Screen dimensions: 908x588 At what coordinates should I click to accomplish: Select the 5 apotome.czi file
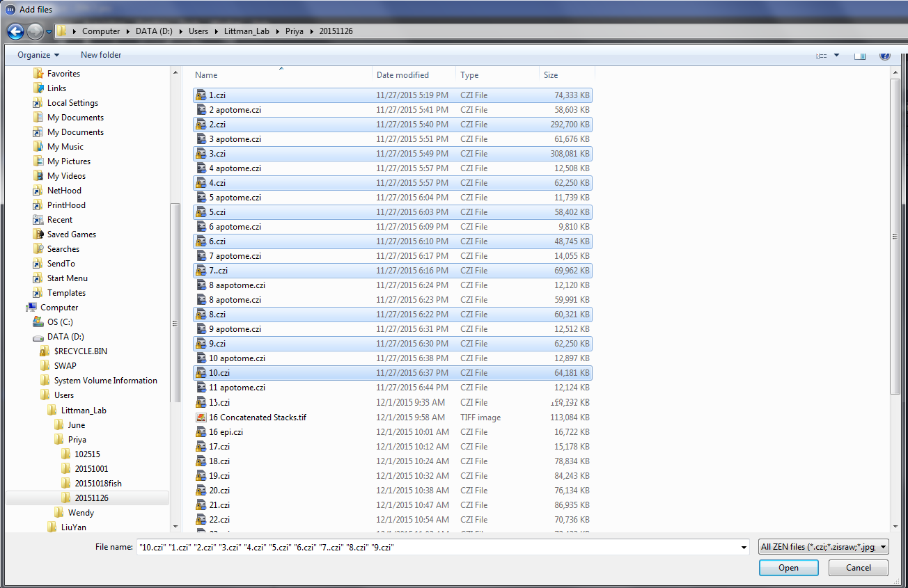pyautogui.click(x=235, y=198)
